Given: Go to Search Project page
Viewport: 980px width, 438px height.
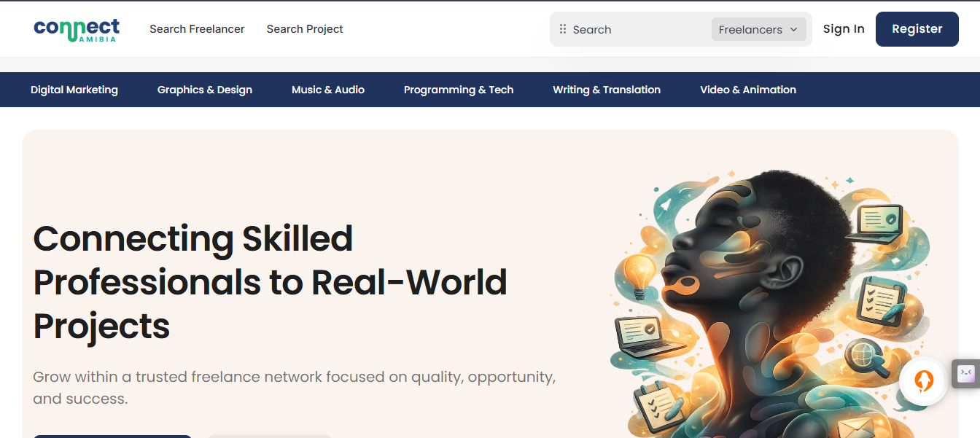Looking at the screenshot, I should point(305,29).
